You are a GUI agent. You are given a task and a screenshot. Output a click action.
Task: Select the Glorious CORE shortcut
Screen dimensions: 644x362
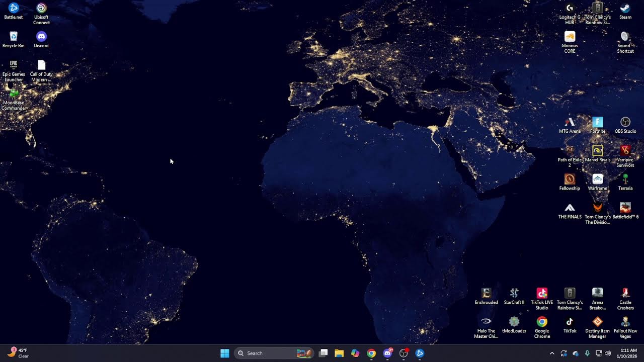[x=570, y=42]
